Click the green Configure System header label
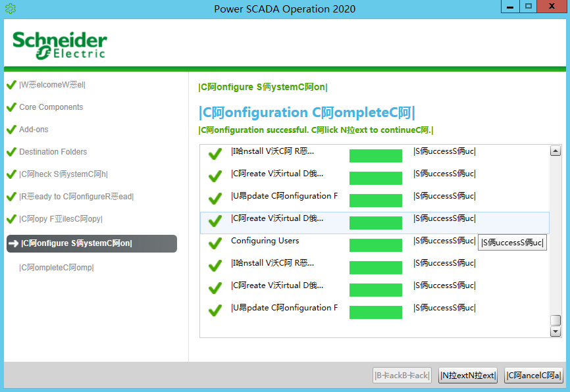The image size is (570, 392). (x=263, y=87)
